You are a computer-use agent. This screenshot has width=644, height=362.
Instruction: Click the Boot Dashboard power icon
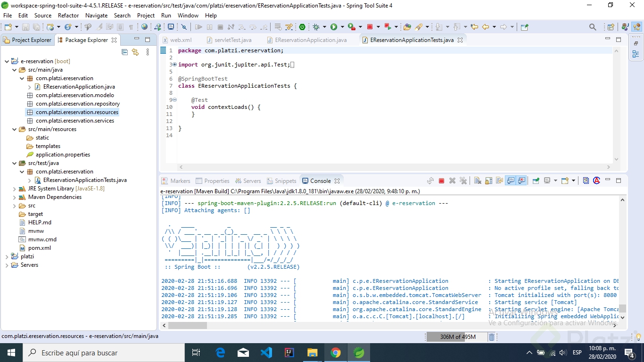(x=302, y=27)
